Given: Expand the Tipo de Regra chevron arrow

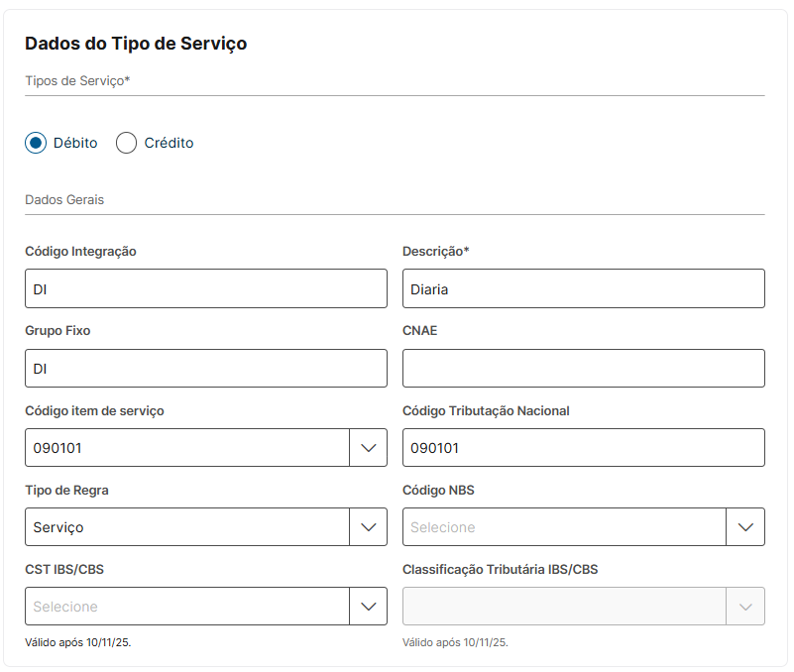Looking at the screenshot, I should pos(368,527).
